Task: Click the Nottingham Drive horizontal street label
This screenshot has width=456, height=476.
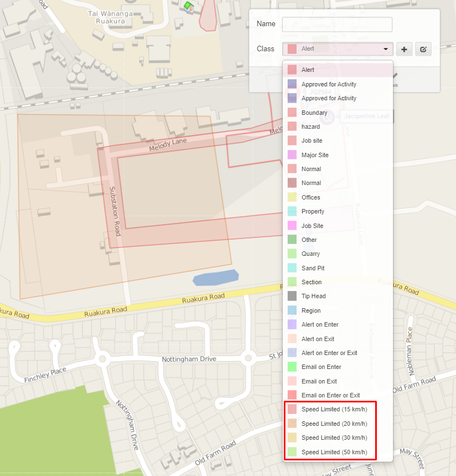Action: [189, 359]
